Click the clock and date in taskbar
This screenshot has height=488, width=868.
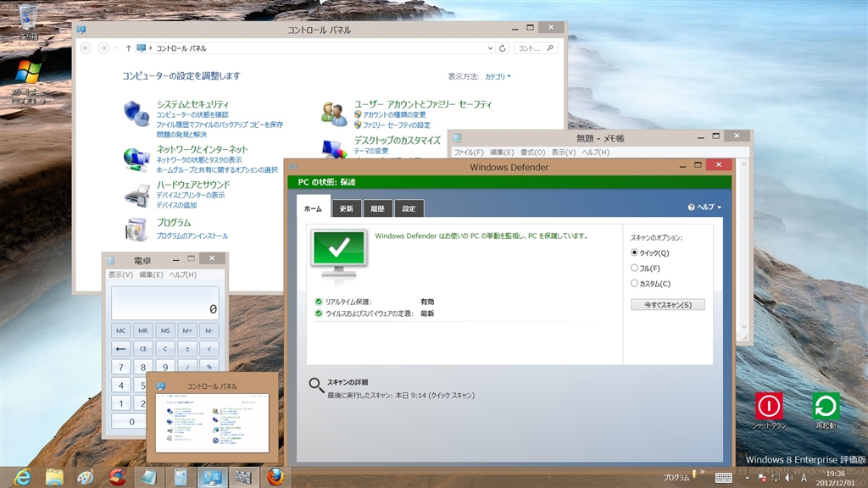(836, 478)
